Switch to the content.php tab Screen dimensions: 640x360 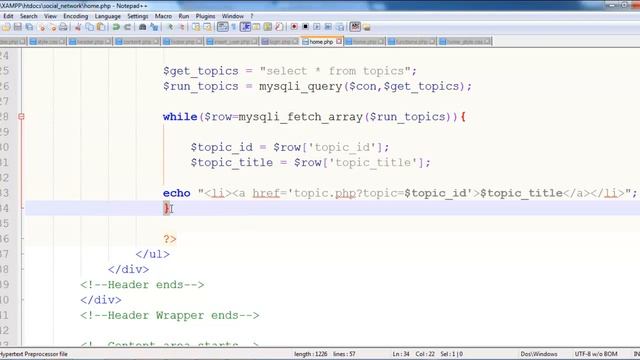pos(137,42)
